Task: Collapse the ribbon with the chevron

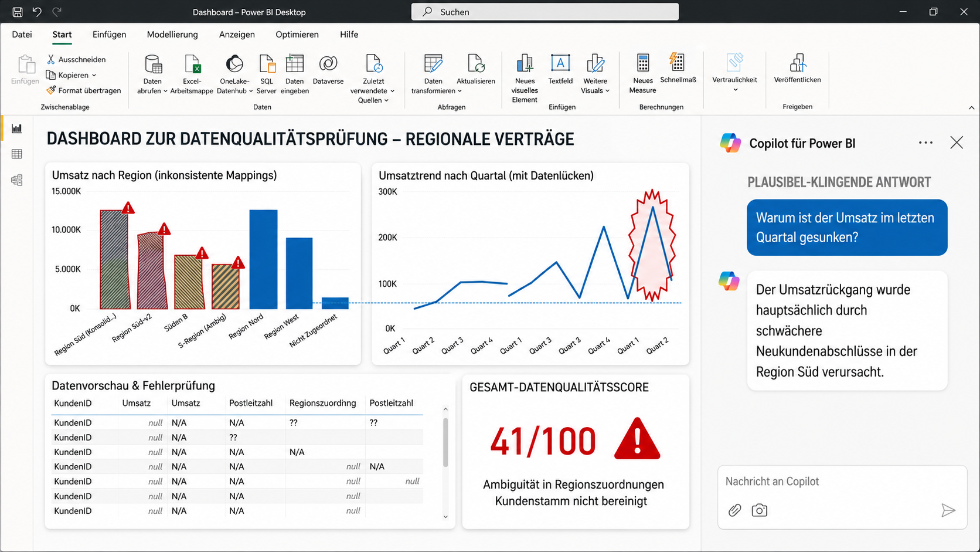Action: tap(971, 107)
